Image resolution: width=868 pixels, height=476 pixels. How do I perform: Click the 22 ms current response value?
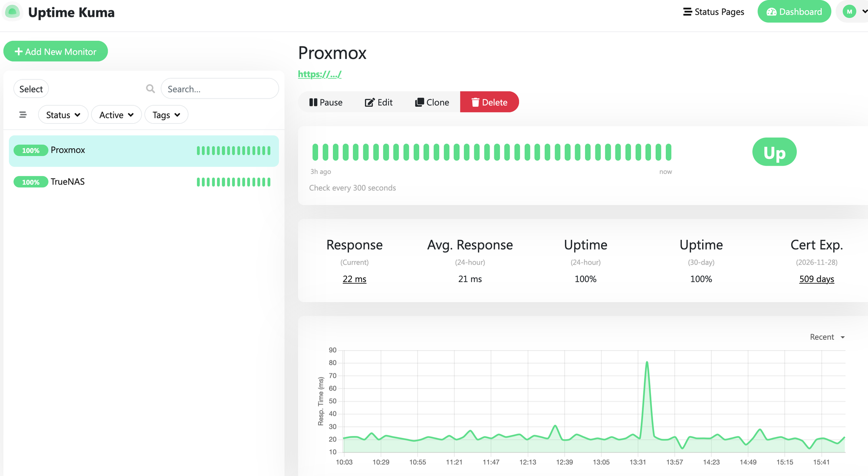[x=354, y=279]
